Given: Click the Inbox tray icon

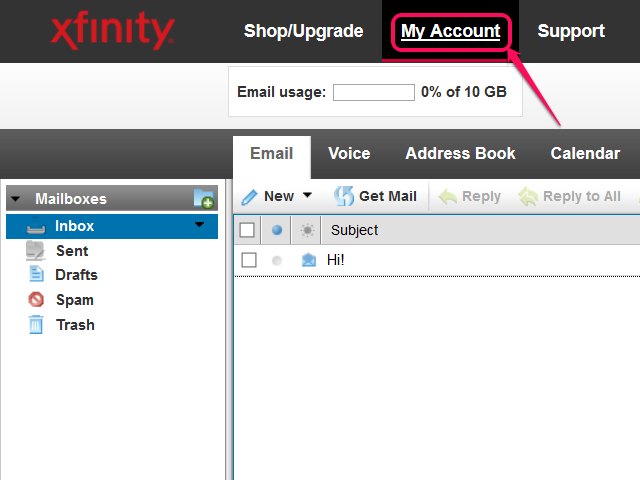Looking at the screenshot, I should click(36, 226).
